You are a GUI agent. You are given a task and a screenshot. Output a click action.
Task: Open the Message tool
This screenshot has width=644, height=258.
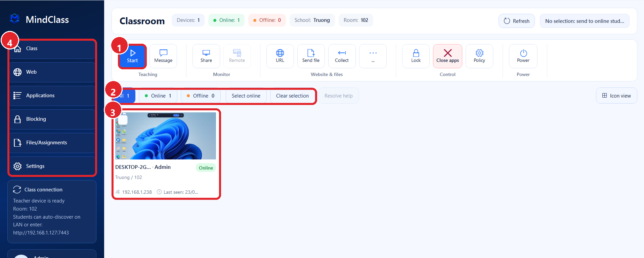(x=163, y=56)
